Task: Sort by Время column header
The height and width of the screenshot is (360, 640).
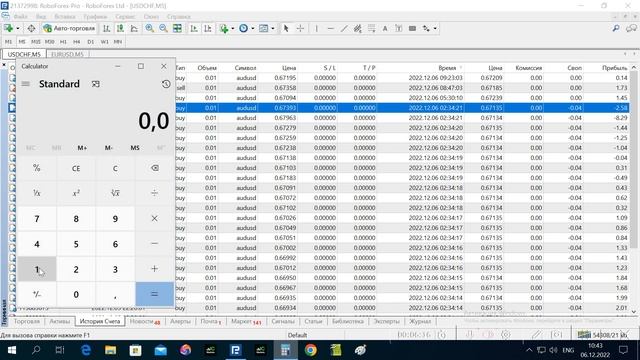Action: (x=448, y=68)
